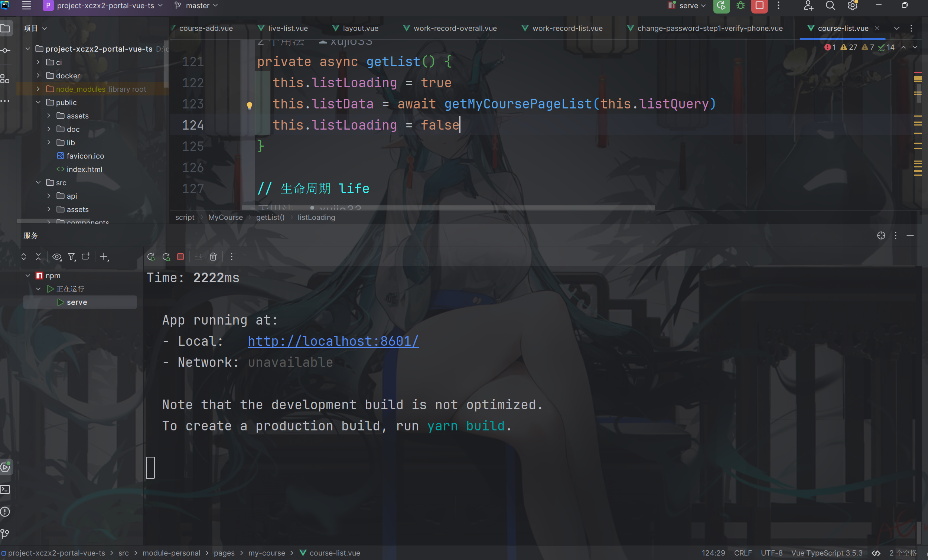Go to next highlighted problem arrow
The width and height of the screenshot is (928, 560).
point(915,47)
